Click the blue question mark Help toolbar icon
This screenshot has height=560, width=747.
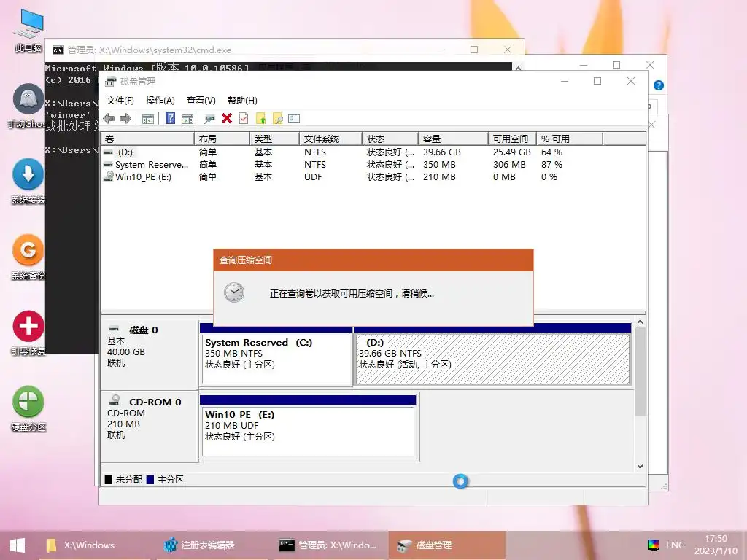[170, 119]
